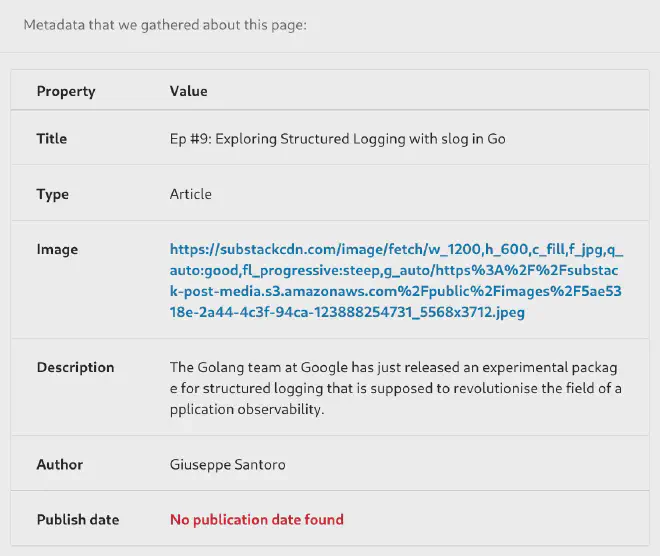The height and width of the screenshot is (556, 660).
Task: Open the substackcdn image URL link
Action: tap(396, 281)
